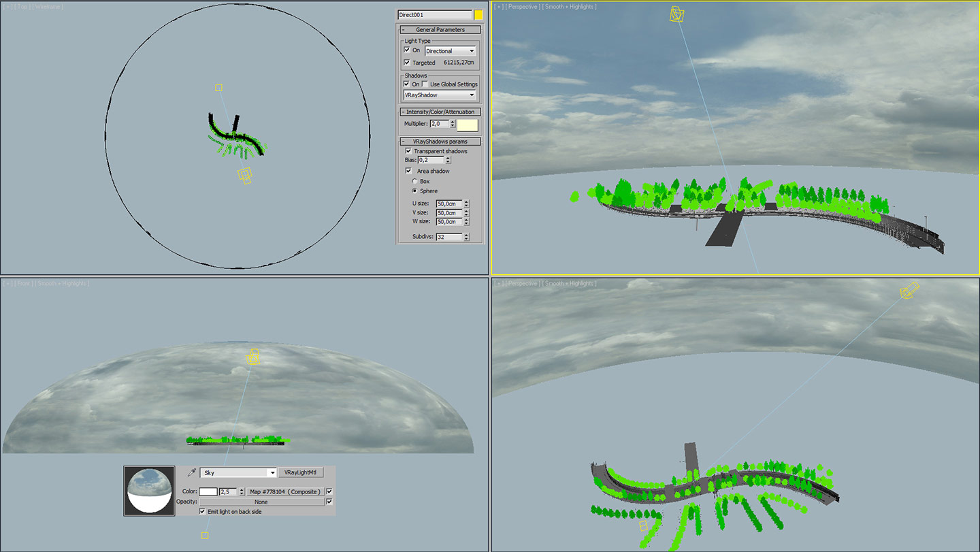Click the Multiplier spinner arrows

[x=453, y=124]
